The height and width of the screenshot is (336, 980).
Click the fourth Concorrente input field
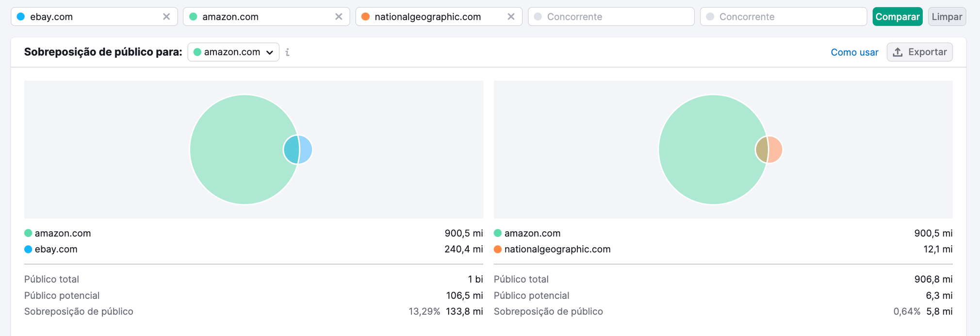[x=611, y=17]
